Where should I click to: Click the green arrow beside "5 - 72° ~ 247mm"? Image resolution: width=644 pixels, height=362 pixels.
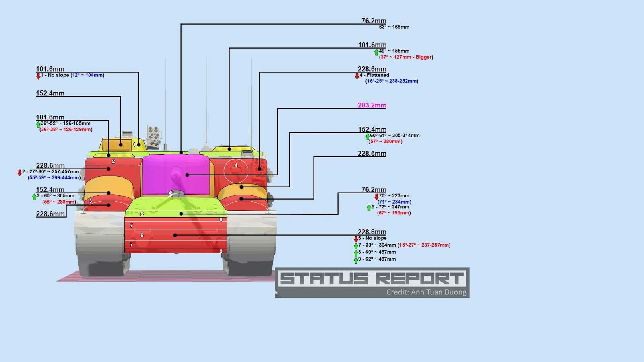[369, 208]
